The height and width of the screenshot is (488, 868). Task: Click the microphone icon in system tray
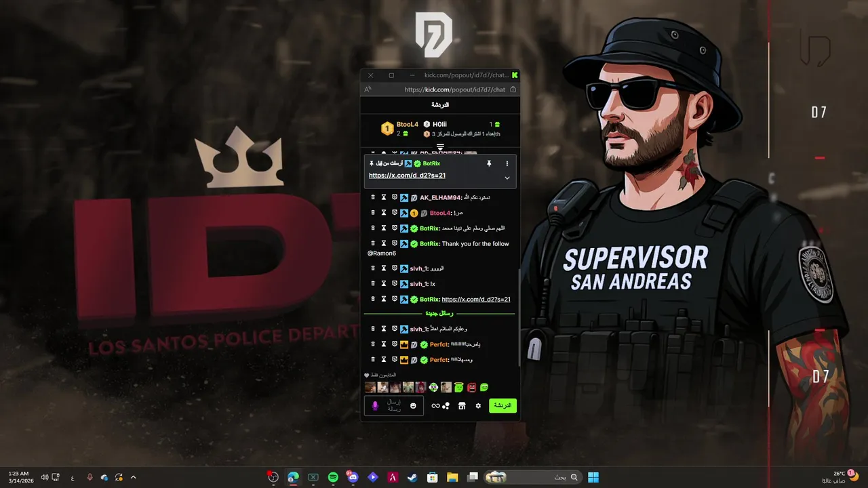tap(90, 477)
